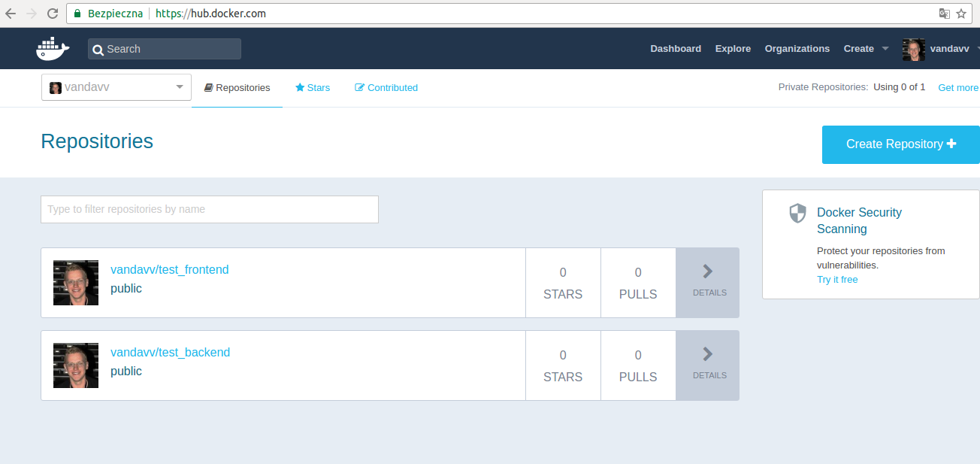Click the Get more link
The height and width of the screenshot is (464, 980).
[x=958, y=88]
